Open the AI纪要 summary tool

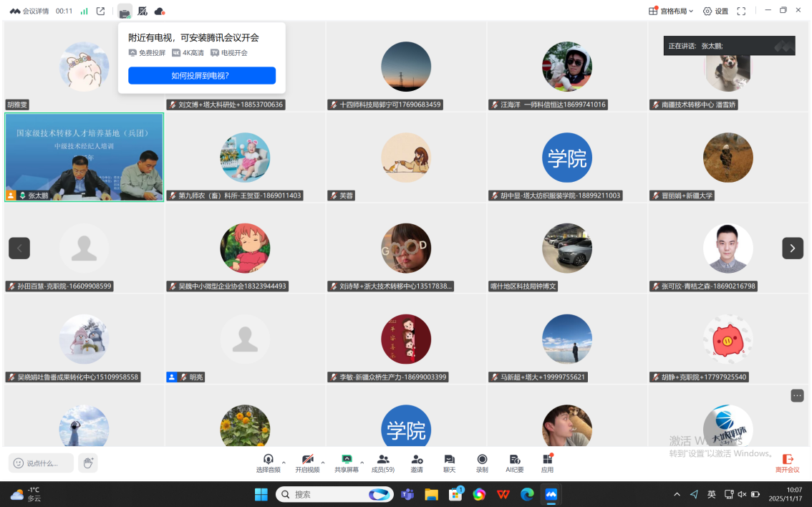click(x=514, y=463)
